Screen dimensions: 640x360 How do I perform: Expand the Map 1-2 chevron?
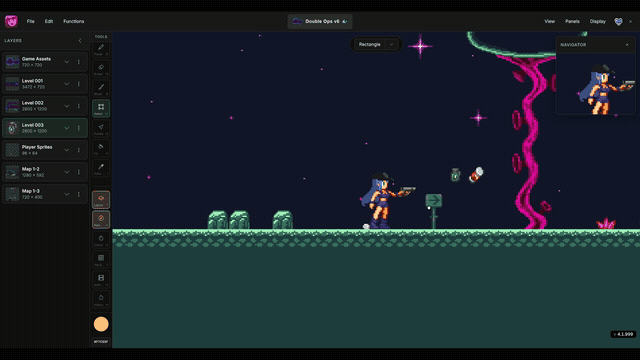(67, 172)
